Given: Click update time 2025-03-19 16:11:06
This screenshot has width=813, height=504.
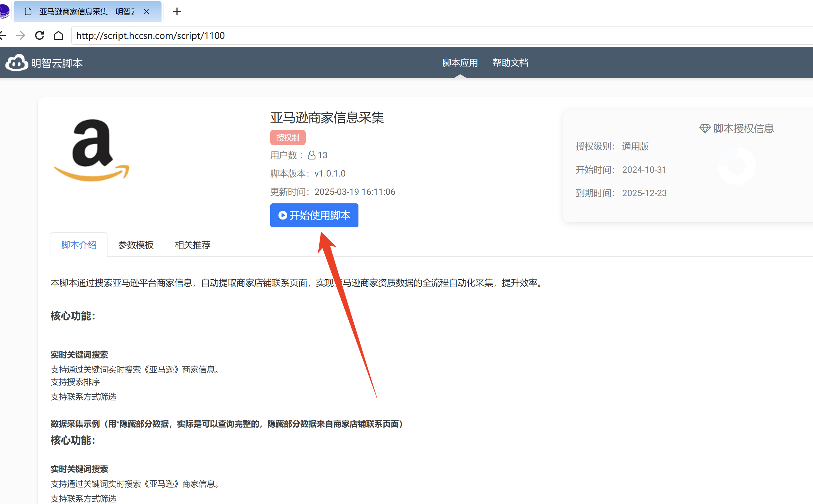Looking at the screenshot, I should click(355, 192).
